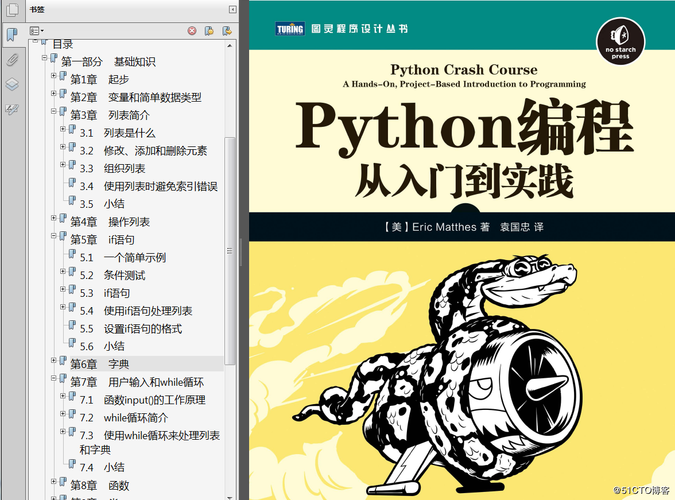675x500 pixels.
Task: Expand the 第4章 操作列表 node
Action: (54, 218)
